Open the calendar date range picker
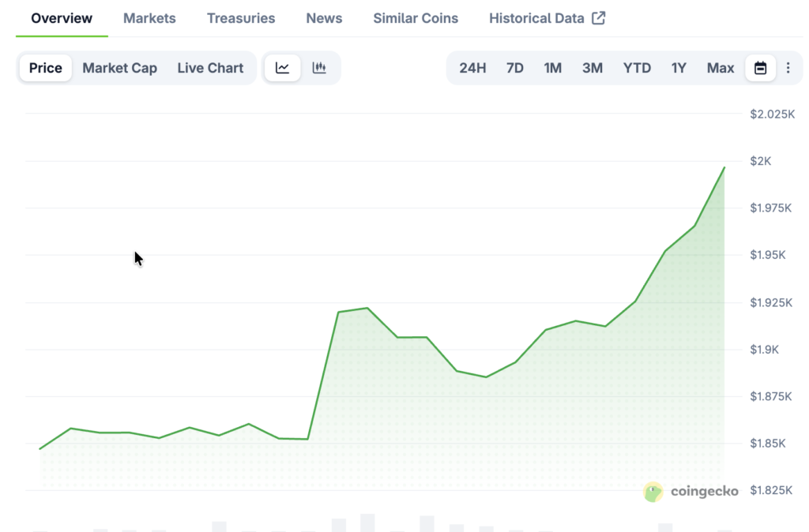 click(x=760, y=68)
